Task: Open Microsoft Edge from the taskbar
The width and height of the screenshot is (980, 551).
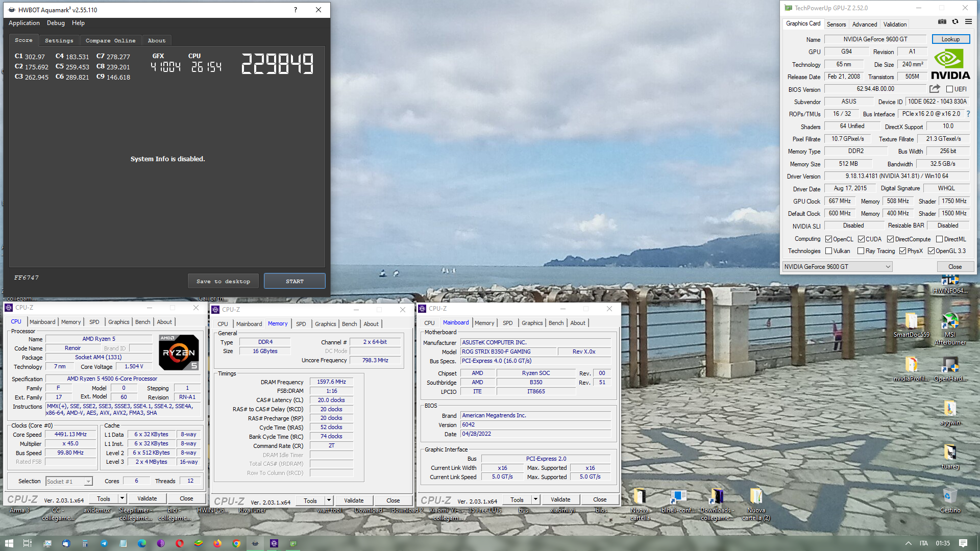Action: click(x=142, y=543)
